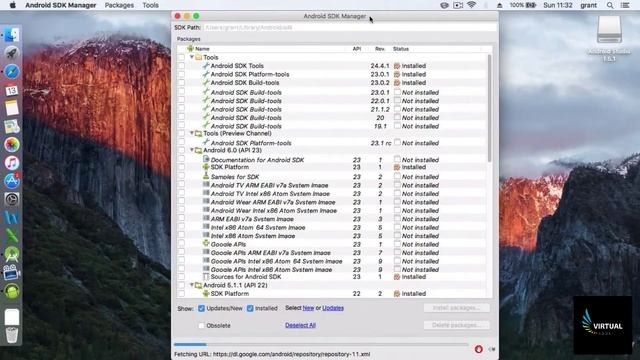This screenshot has width=640, height=360.
Task: Open Calendar from the Dock
Action: click(12, 90)
